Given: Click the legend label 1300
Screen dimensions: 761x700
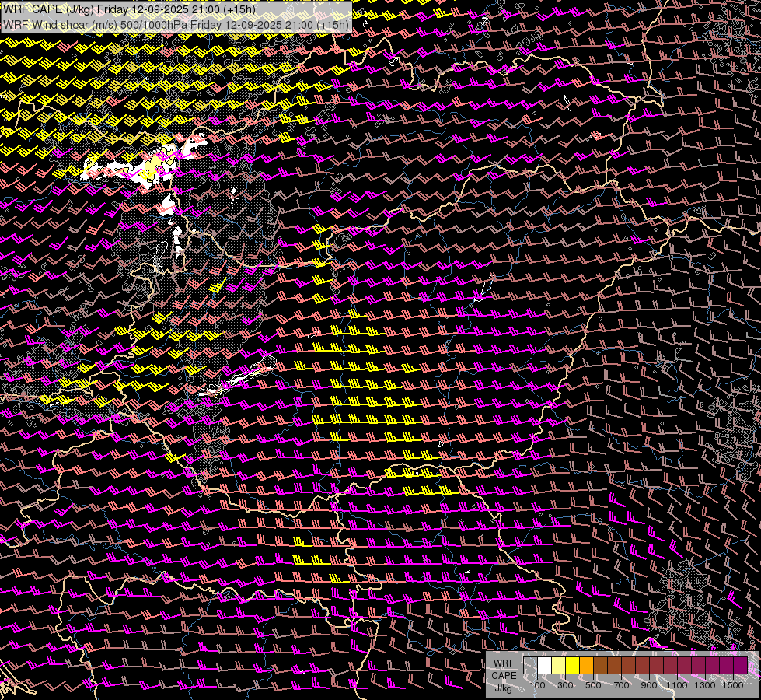Looking at the screenshot, I should [x=705, y=685].
